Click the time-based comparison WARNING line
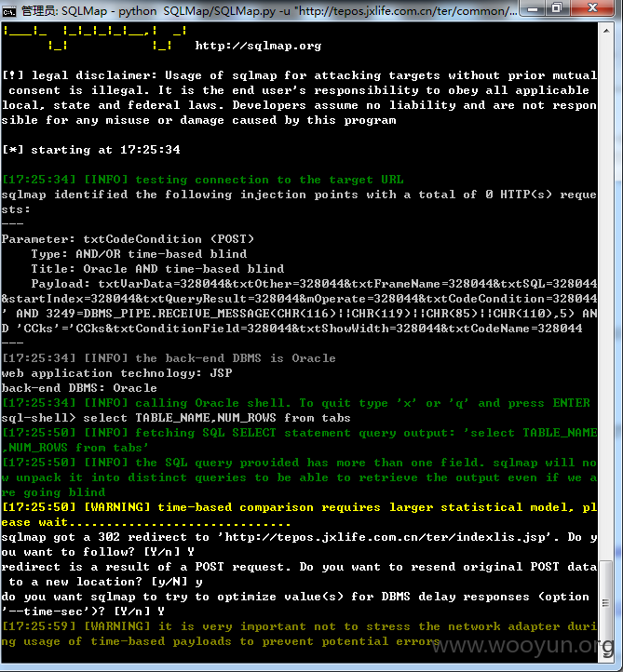 tap(299, 507)
